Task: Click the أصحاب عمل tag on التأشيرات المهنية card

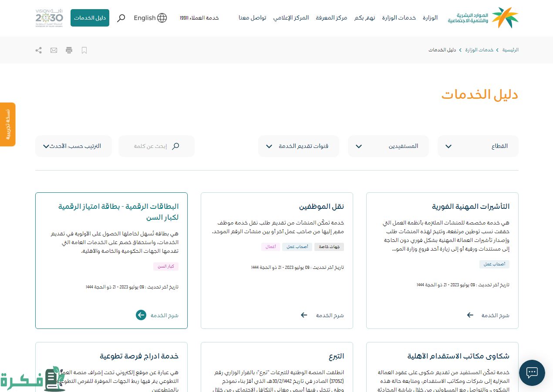Action: [x=494, y=264]
